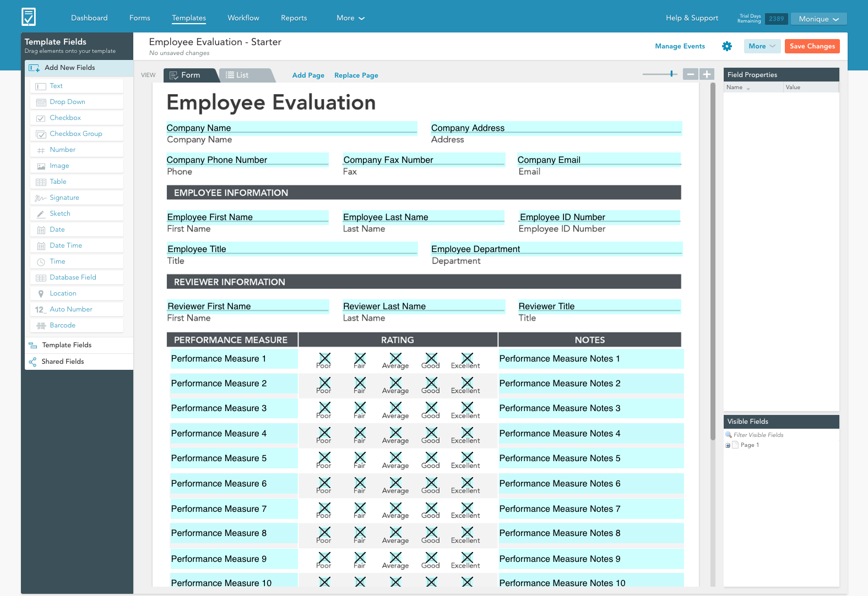Open the Templates menu item
The height and width of the screenshot is (596, 868).
(189, 18)
